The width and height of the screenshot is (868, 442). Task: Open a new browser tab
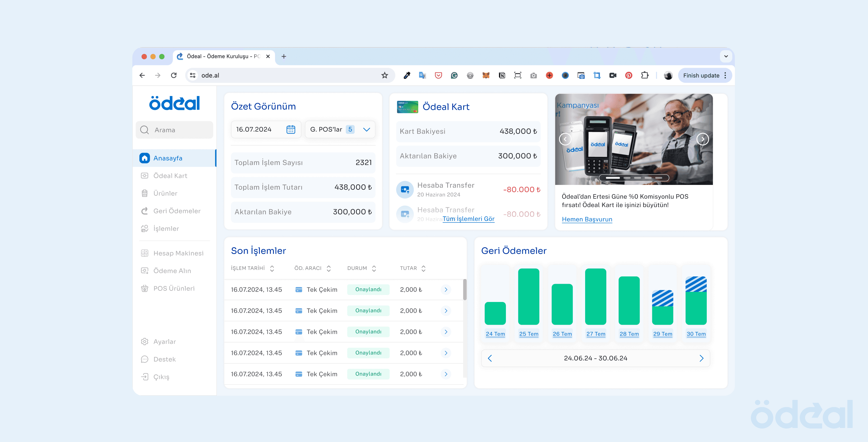coord(284,56)
